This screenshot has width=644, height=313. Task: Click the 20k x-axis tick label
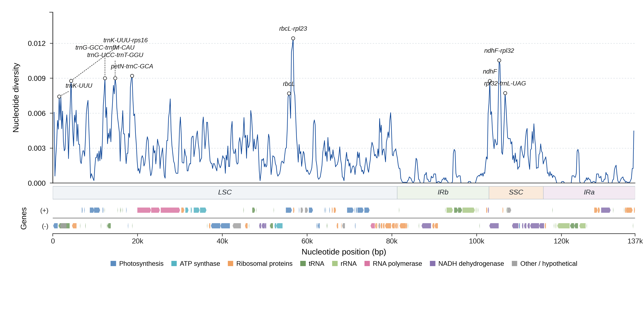(138, 241)
